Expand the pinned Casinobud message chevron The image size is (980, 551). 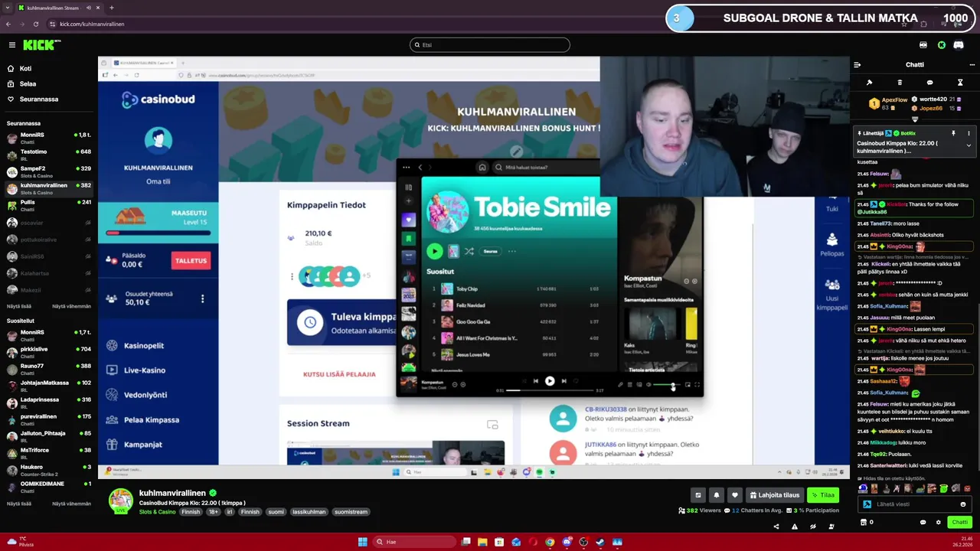969,145
